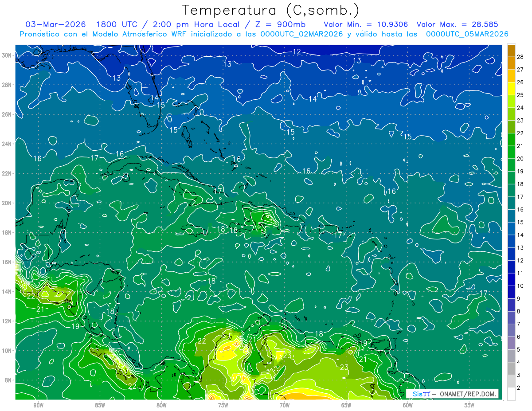Click the '60W' longitude axis label
The height and width of the screenshot is (411, 532).
pyautogui.click(x=408, y=406)
